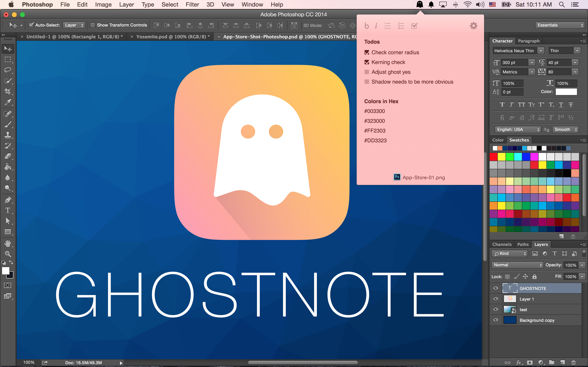Open the Filter menu
The width and height of the screenshot is (588, 367).
click(x=192, y=5)
